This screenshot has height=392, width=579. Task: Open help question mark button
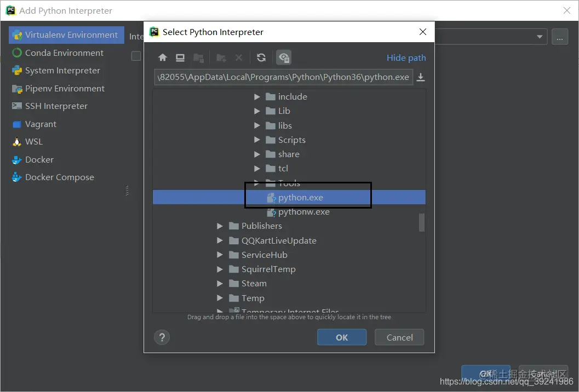point(162,337)
